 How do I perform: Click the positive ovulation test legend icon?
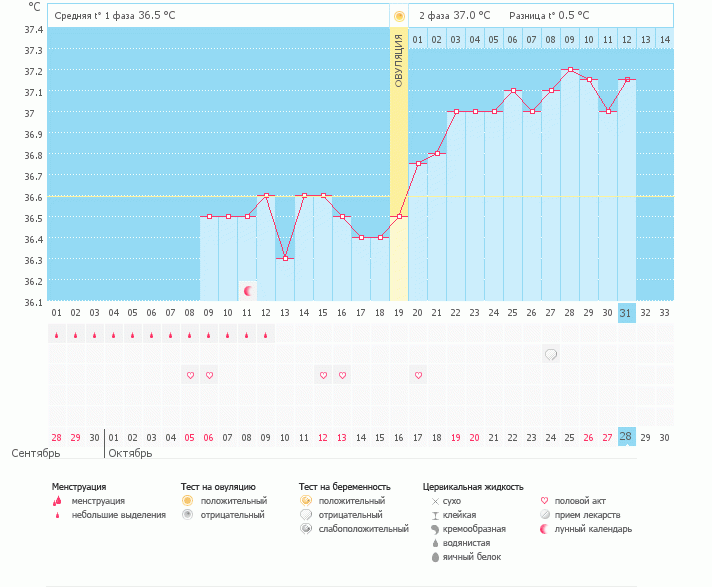[186, 500]
